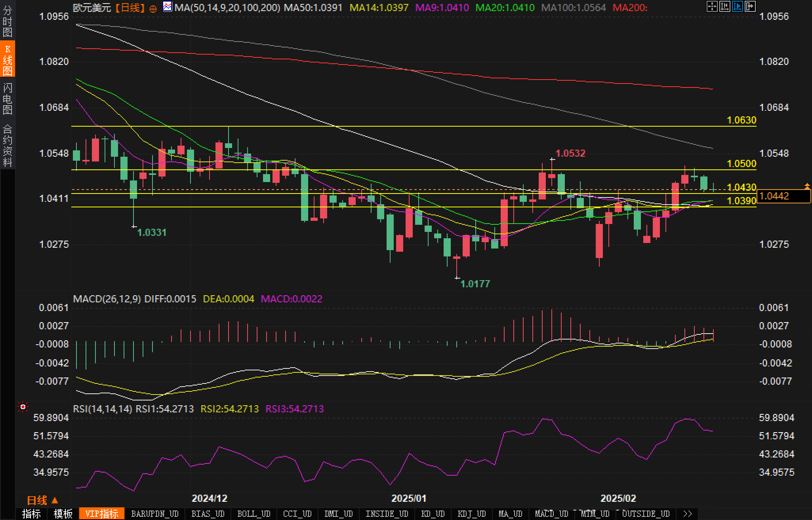Screen dimensions: 812x520
Task: Click the gray MA100:1.0564 label
Action: [574, 8]
